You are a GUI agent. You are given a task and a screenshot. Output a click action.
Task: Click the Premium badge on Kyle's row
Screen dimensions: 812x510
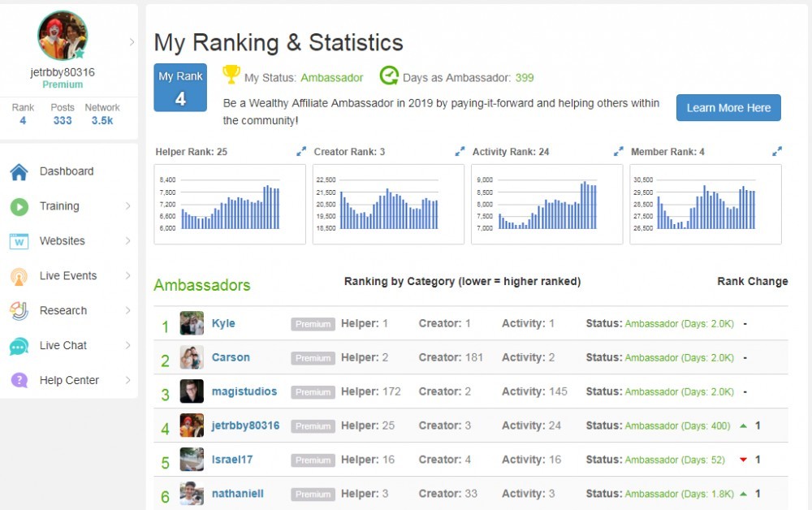point(313,324)
